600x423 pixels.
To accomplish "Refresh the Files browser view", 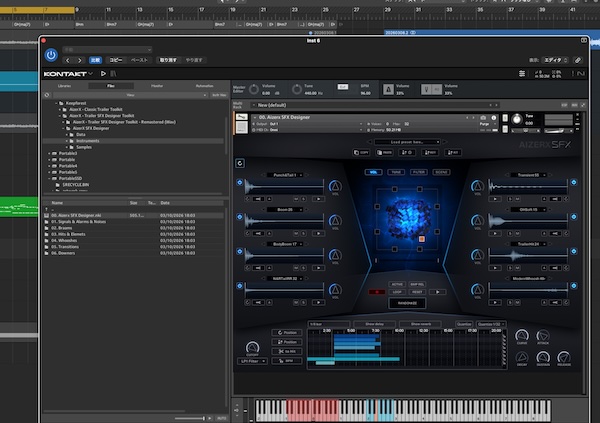I will [47, 95].
